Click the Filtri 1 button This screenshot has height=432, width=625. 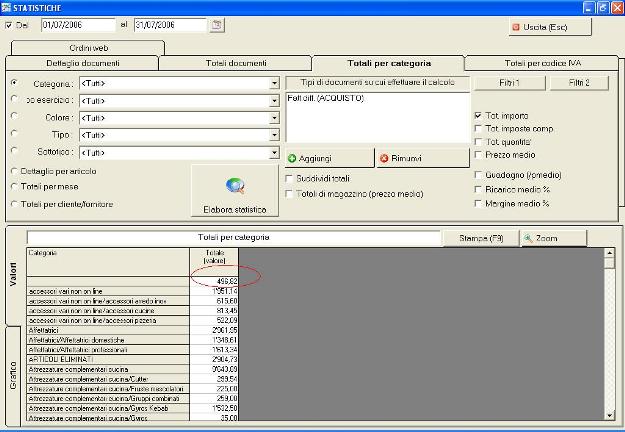coord(509,83)
